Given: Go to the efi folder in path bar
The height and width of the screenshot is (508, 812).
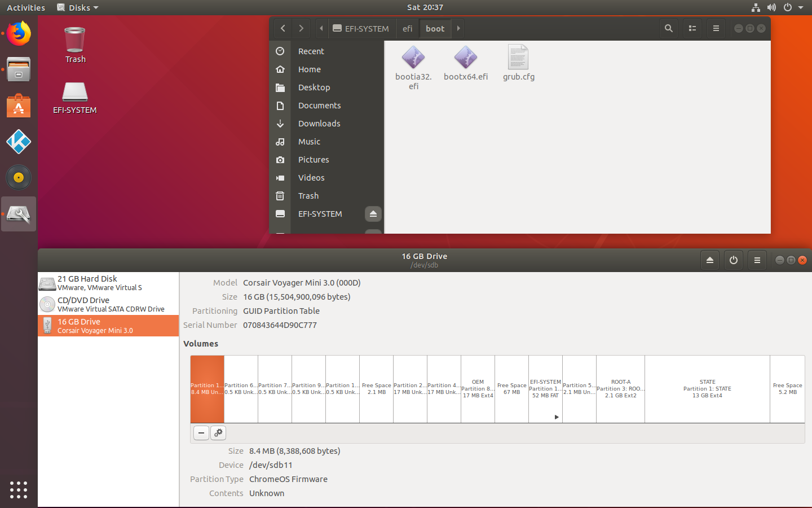Looking at the screenshot, I should coord(408,28).
